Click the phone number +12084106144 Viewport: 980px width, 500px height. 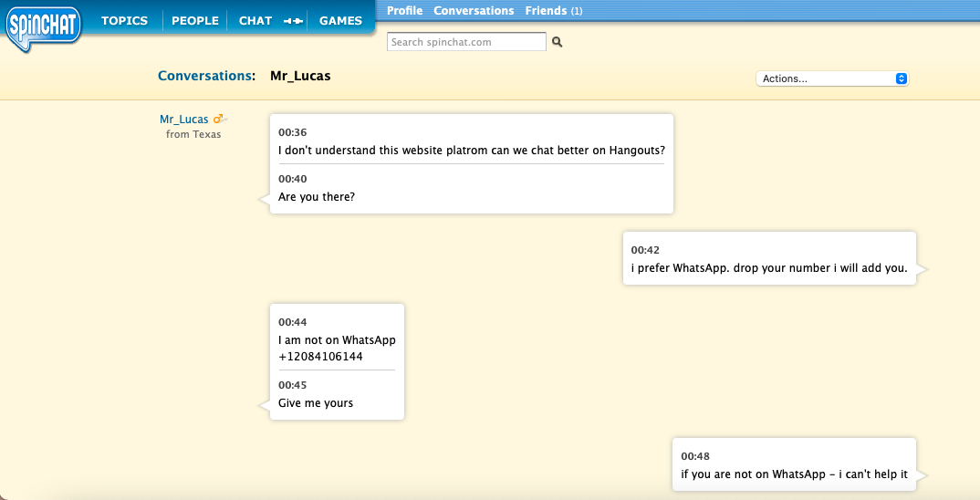(x=320, y=357)
